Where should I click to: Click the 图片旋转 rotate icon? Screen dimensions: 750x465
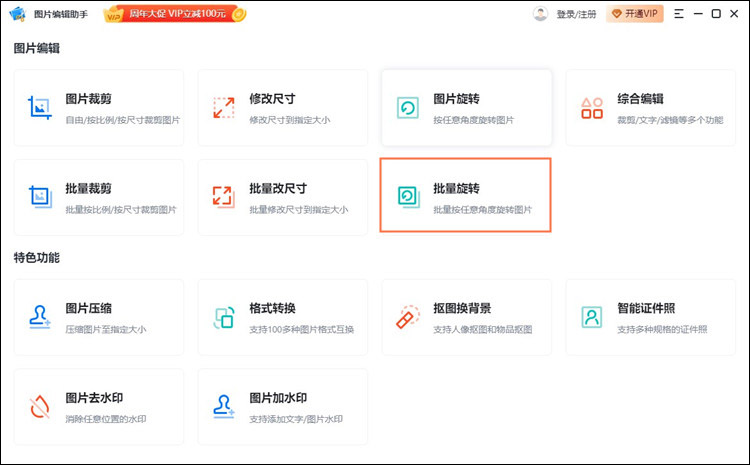click(x=408, y=108)
